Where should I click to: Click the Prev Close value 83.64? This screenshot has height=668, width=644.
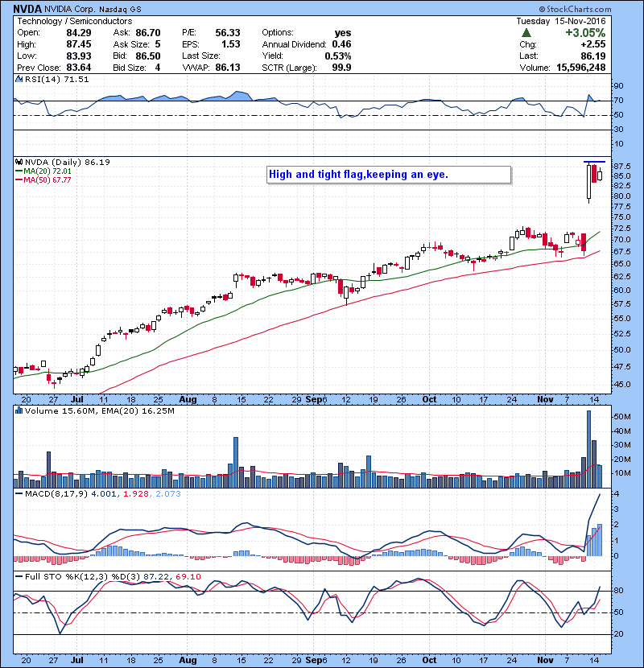[x=78, y=68]
